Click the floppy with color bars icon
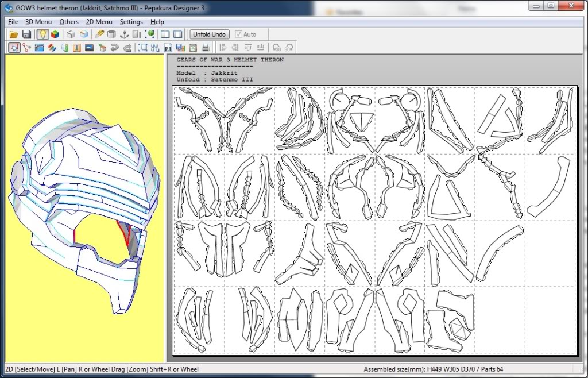Viewport: 588px width, 378px height. (x=180, y=48)
